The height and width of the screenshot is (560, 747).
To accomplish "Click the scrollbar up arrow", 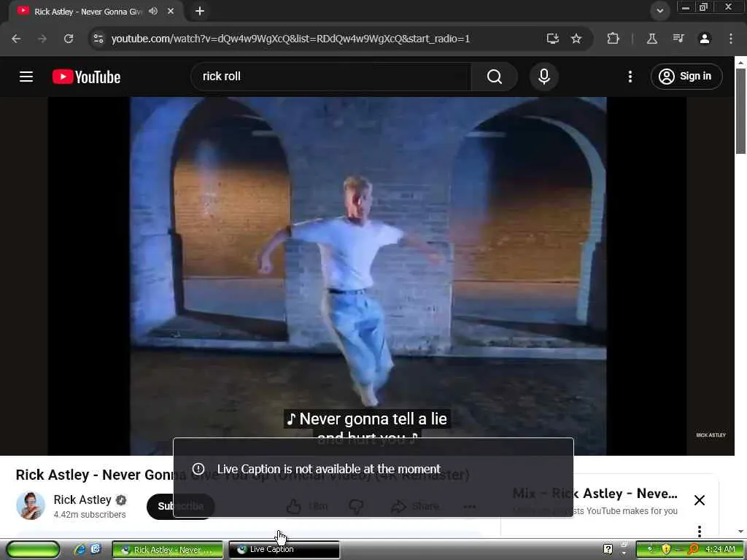I will pyautogui.click(x=740, y=63).
